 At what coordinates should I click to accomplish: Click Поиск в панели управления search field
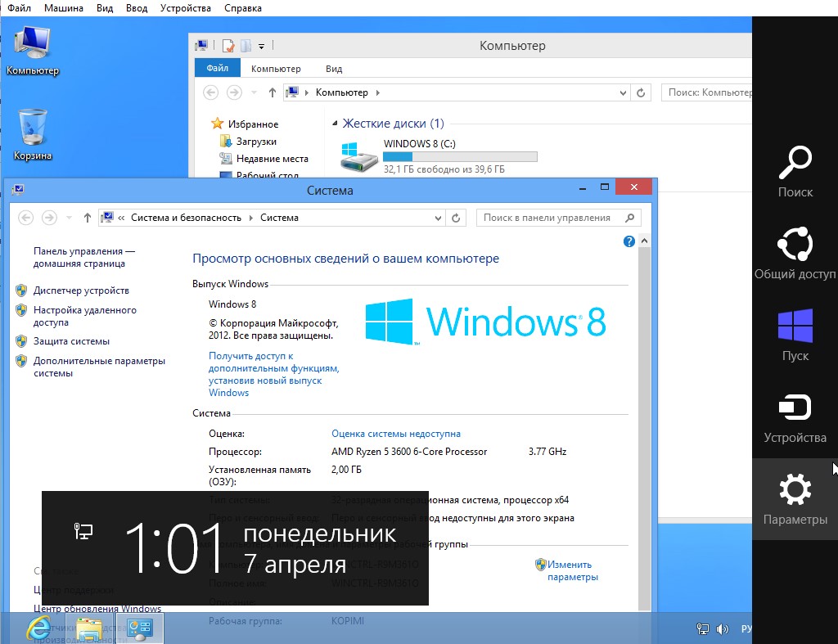558,218
